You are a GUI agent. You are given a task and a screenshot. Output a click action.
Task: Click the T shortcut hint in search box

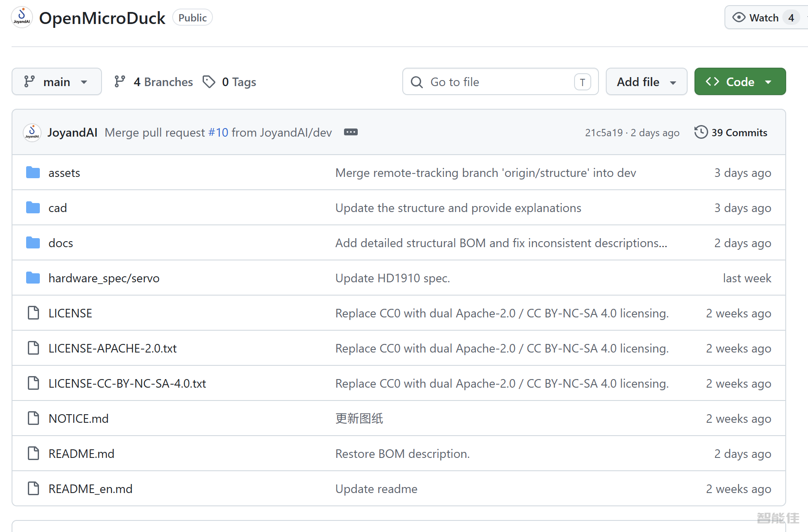(583, 82)
